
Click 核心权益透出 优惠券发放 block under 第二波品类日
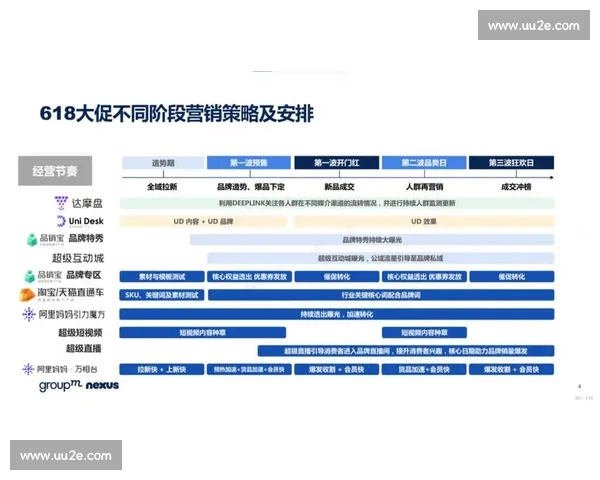coord(424,277)
